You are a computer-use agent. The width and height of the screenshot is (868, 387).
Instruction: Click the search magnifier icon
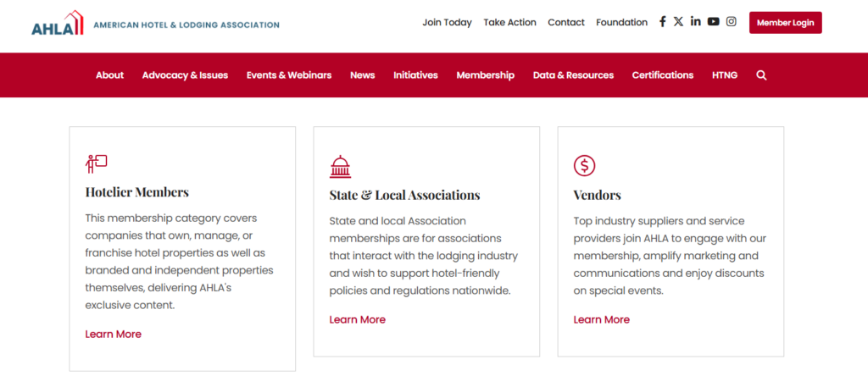762,75
